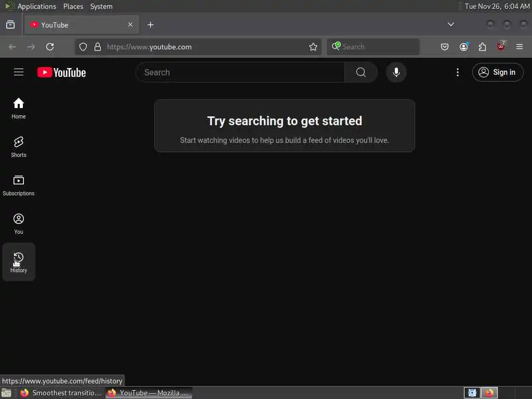Bookmark this page with the star icon
This screenshot has width=532, height=399.
coord(313,47)
